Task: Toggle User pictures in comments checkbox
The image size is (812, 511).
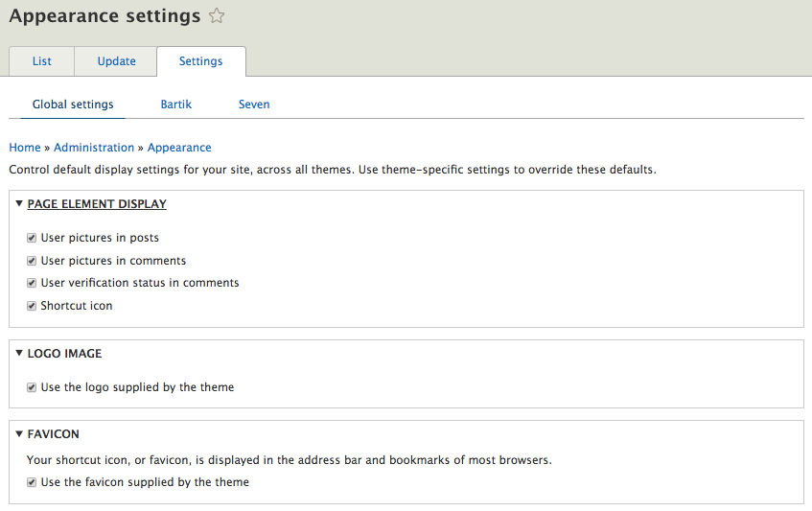Action: (32, 261)
